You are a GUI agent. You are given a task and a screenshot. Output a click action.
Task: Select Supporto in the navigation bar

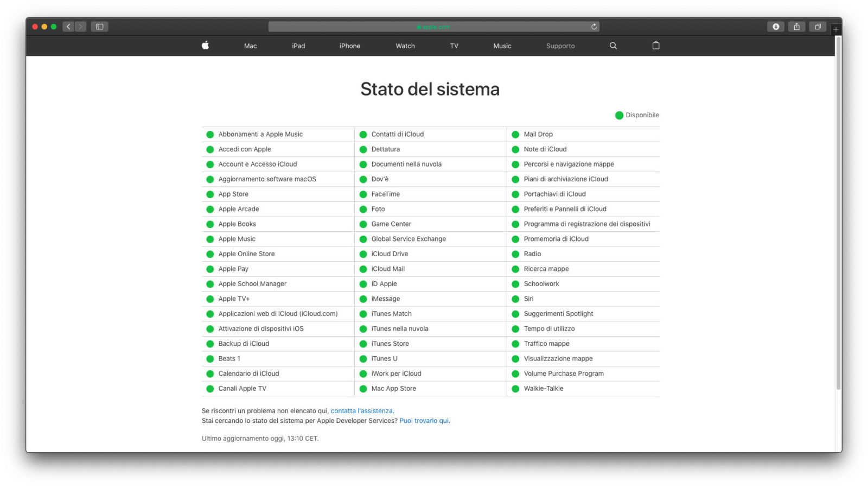click(560, 46)
